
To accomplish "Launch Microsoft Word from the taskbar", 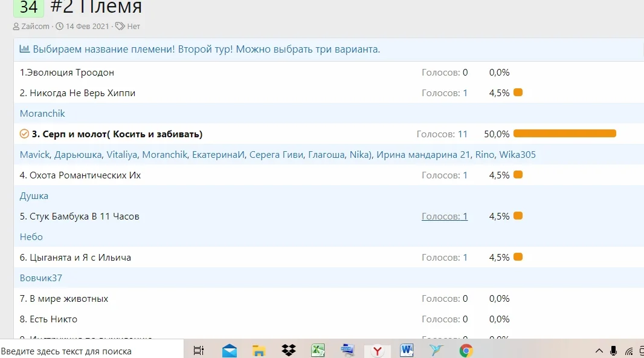I will (406, 350).
